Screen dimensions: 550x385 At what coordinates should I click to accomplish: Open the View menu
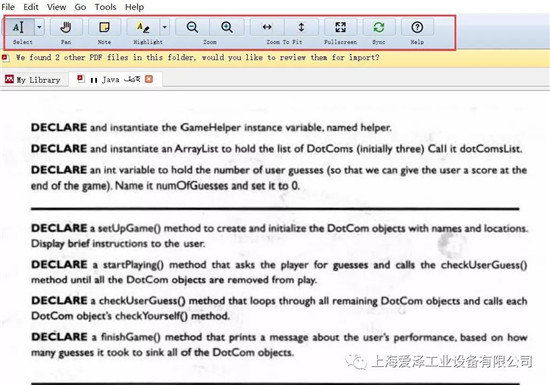click(x=56, y=7)
